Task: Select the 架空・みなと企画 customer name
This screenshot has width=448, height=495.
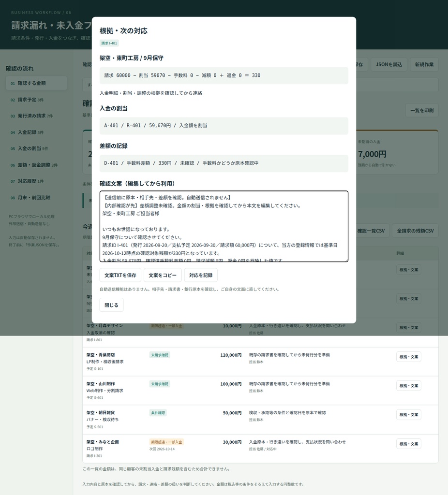Action: tap(103, 442)
